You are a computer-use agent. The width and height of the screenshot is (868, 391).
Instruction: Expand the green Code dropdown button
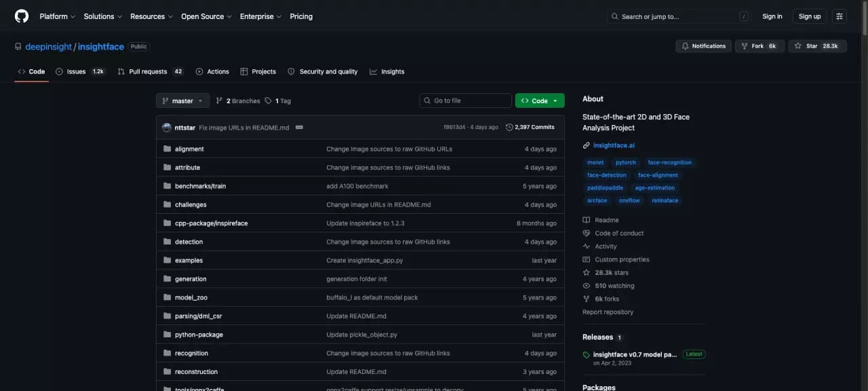tap(540, 100)
